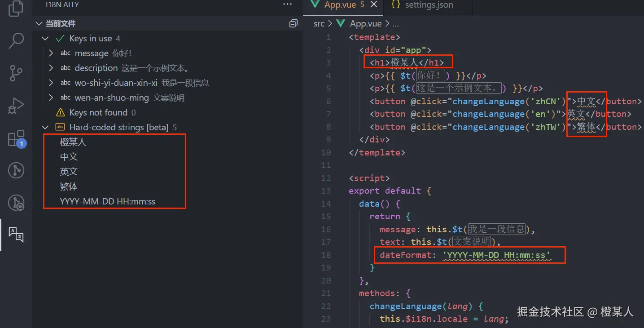The width and height of the screenshot is (644, 328).
Task: Click the <script> tag on line 12
Action: click(369, 178)
